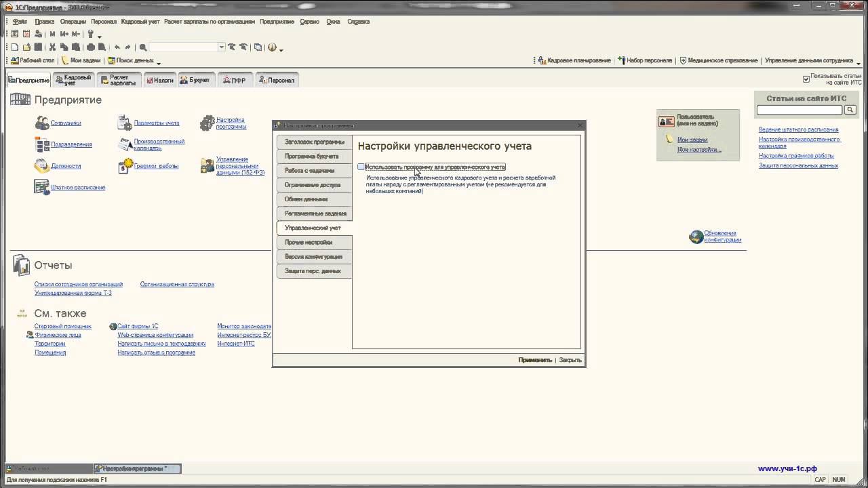Image resolution: width=868 pixels, height=488 pixels.
Task: Click the ИТС search magnifier button
Action: [x=850, y=110]
